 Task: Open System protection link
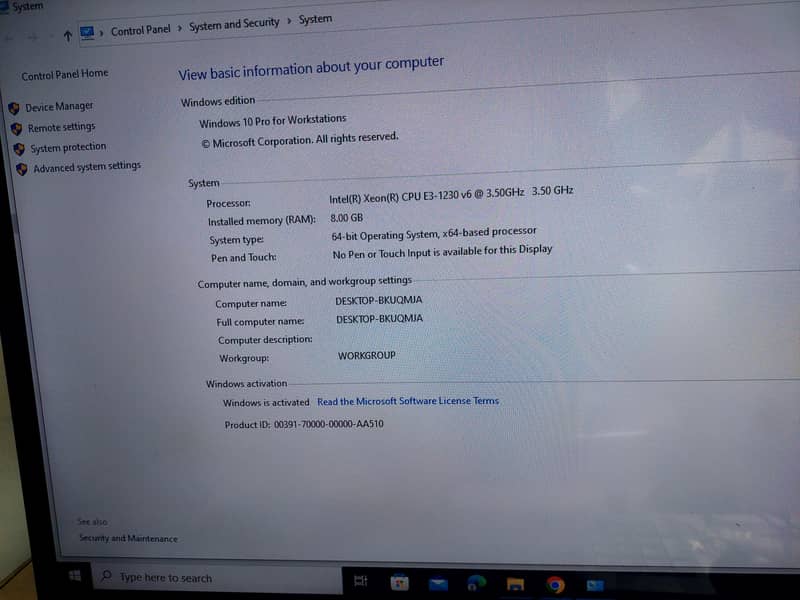68,147
